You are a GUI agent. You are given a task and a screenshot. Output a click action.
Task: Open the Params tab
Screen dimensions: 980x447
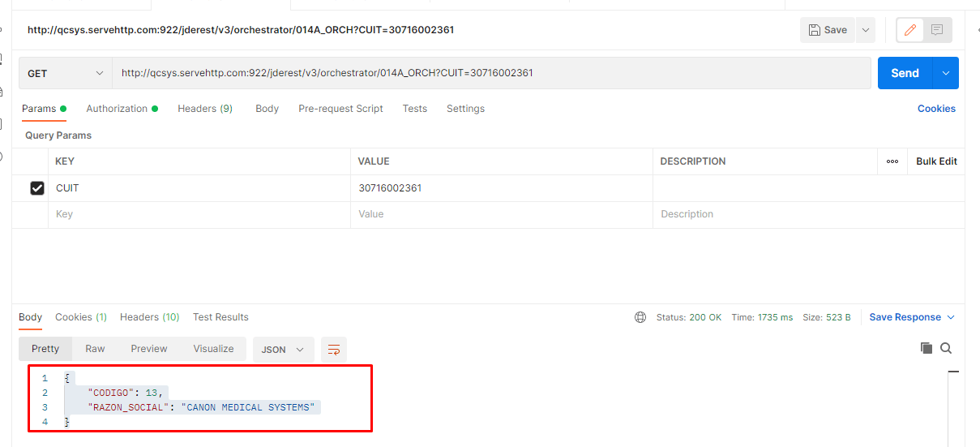(44, 109)
